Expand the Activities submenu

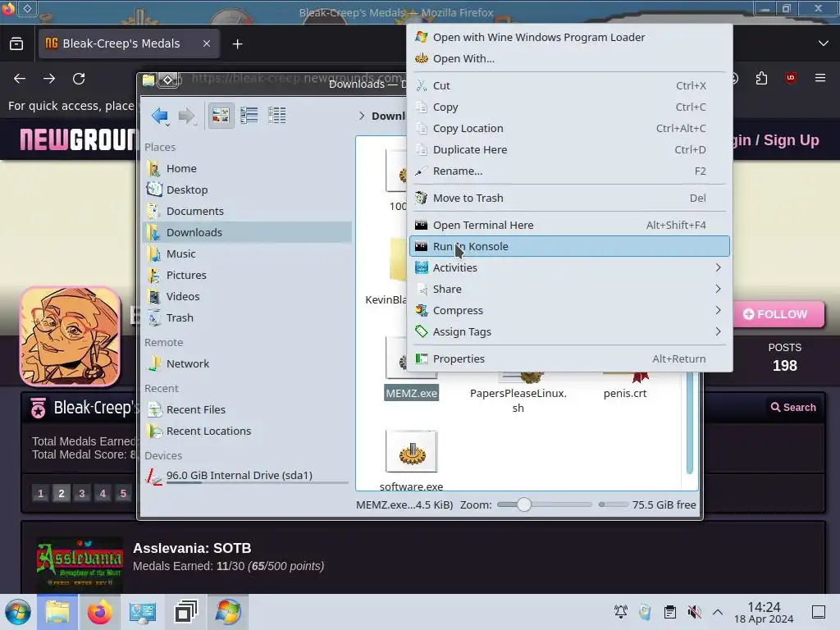[569, 267]
